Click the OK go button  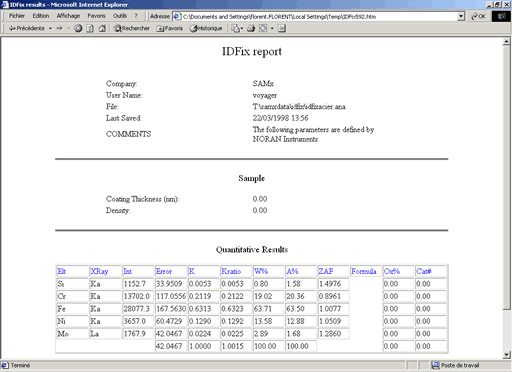tap(478, 16)
